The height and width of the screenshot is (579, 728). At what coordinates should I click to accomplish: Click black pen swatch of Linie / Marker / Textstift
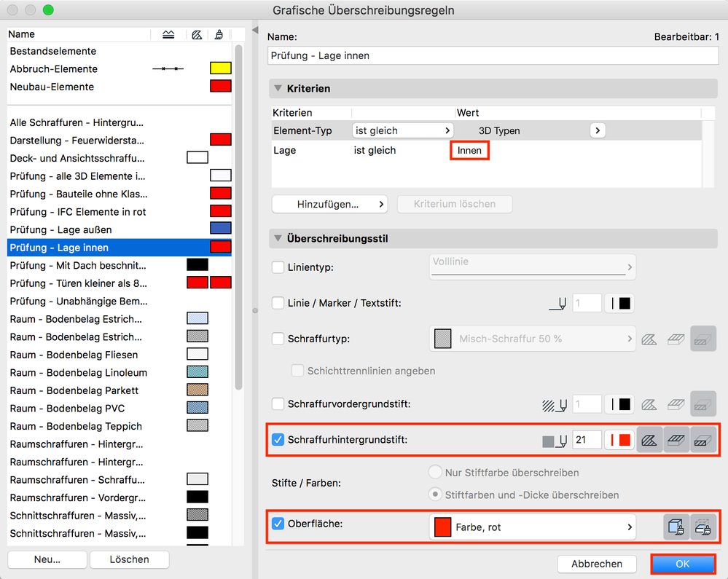[x=619, y=304]
